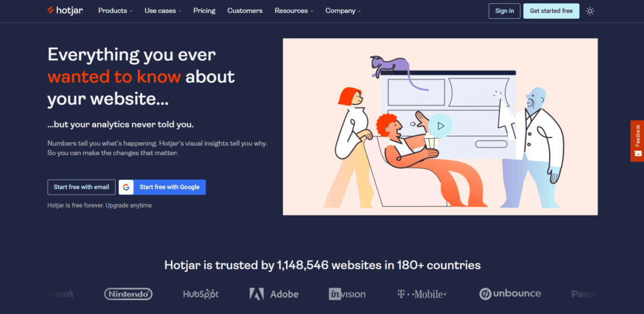Expand the Use cases dropdown menu
The image size is (644, 314).
[163, 11]
